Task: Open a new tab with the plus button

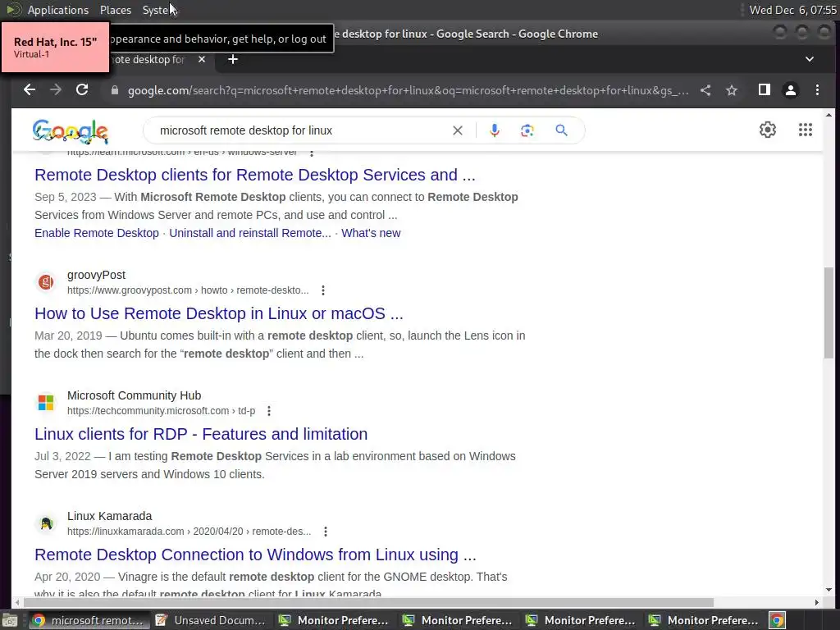Action: (x=232, y=59)
